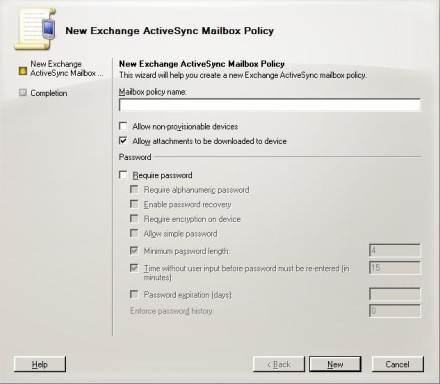
Task: Select the Completion step in sidebar
Action: [x=43, y=93]
